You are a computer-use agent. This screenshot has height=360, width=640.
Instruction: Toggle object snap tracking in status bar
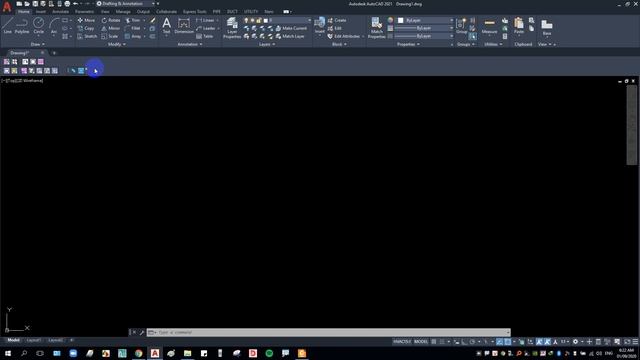point(500,342)
